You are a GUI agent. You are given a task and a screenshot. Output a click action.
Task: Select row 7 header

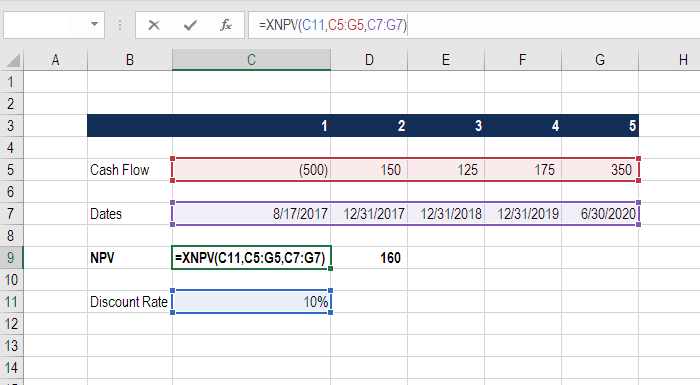(11, 213)
